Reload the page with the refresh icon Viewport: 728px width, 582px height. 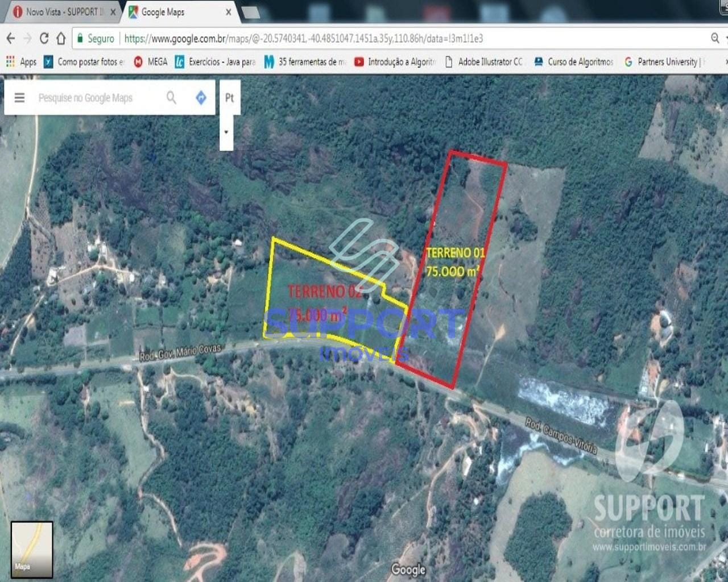[44, 39]
